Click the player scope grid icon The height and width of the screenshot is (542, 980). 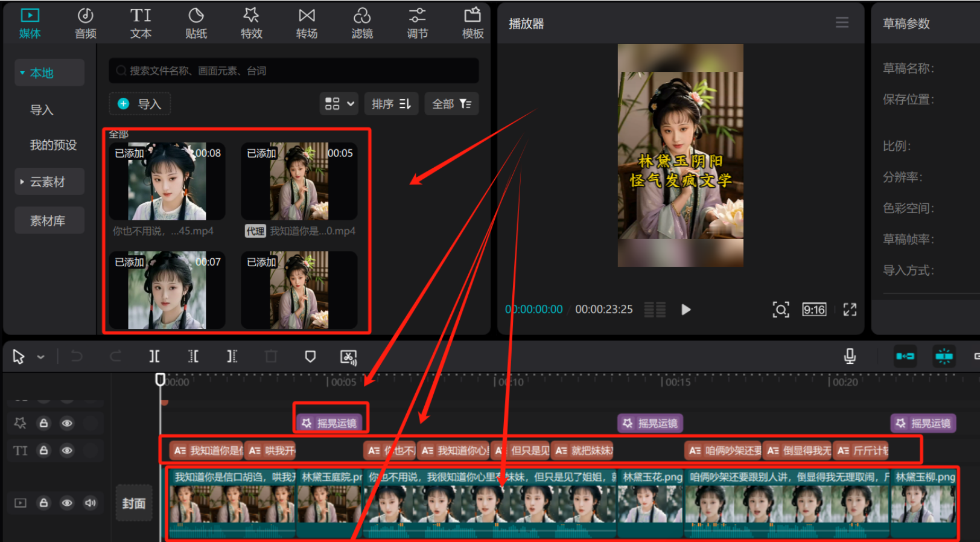(x=655, y=310)
